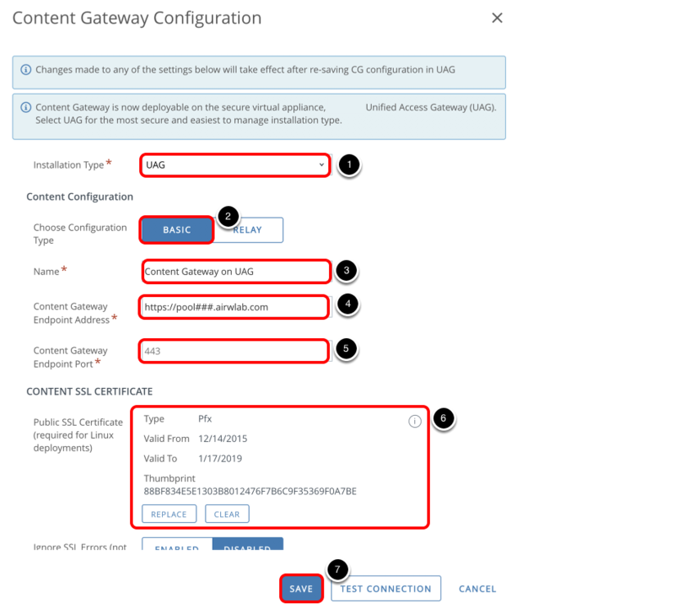700x609 pixels.
Task: Click the Endpoint Port field showing 443
Action: [235, 350]
